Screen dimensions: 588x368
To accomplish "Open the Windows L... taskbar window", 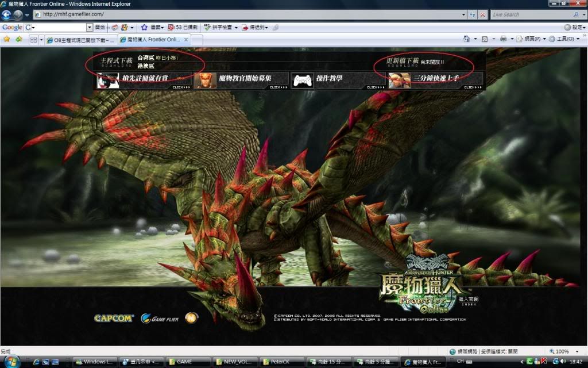I will tap(95, 362).
